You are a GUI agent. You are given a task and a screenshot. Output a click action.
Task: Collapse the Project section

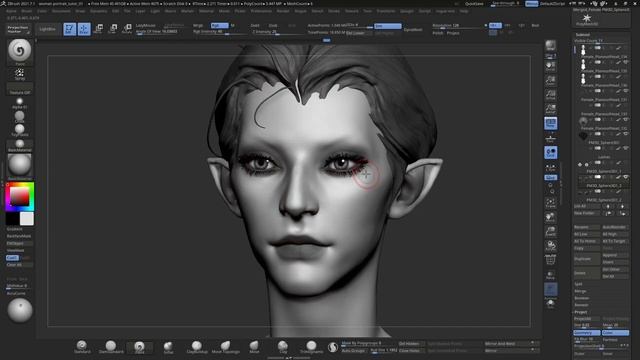tap(581, 312)
